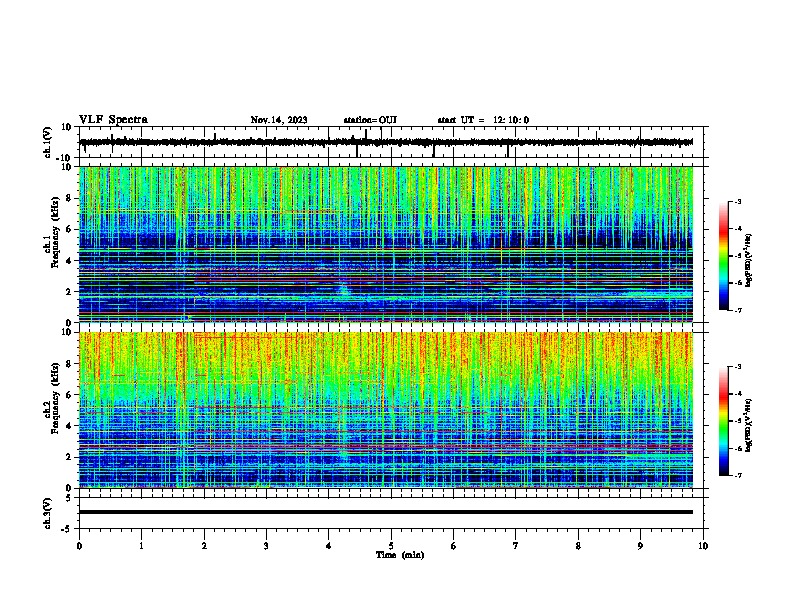Screen dimensions: 792x612
Task: Select the date text "Nov.14, 2023"
Action: (x=279, y=120)
